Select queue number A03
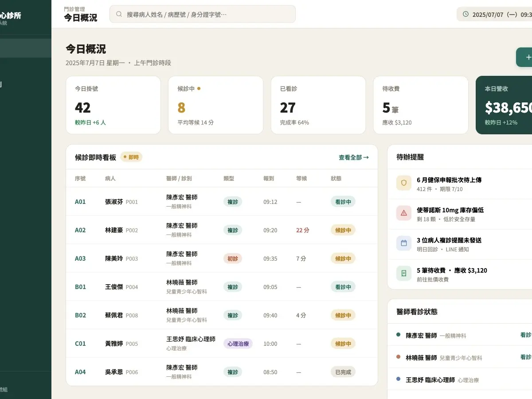Image resolution: width=532 pixels, height=399 pixels. [x=80, y=258]
